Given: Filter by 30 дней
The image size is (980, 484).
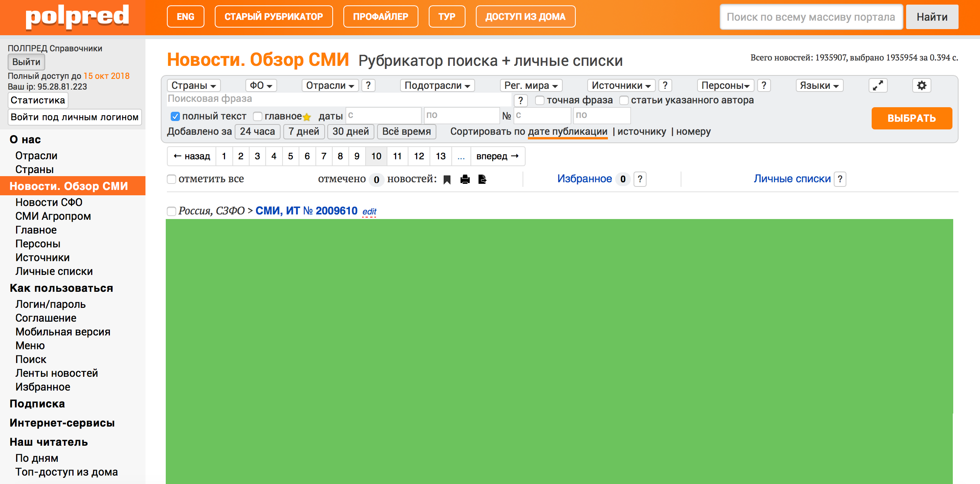Looking at the screenshot, I should click(x=351, y=132).
